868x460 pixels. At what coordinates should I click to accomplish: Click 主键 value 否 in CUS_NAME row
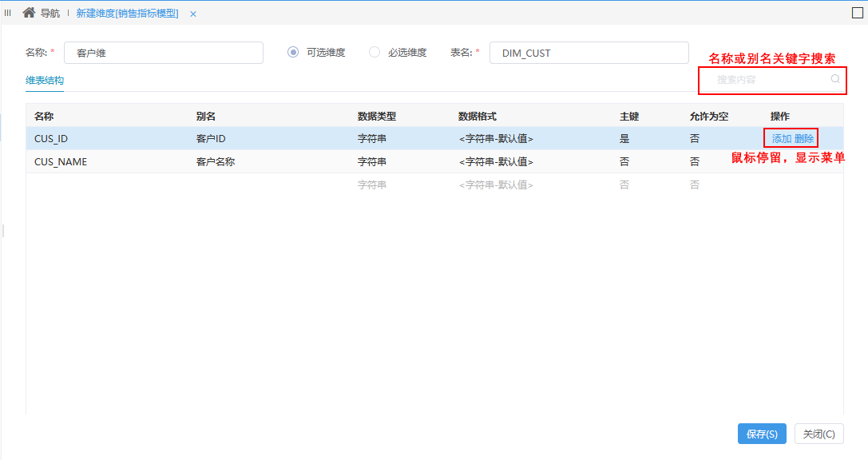tap(624, 162)
